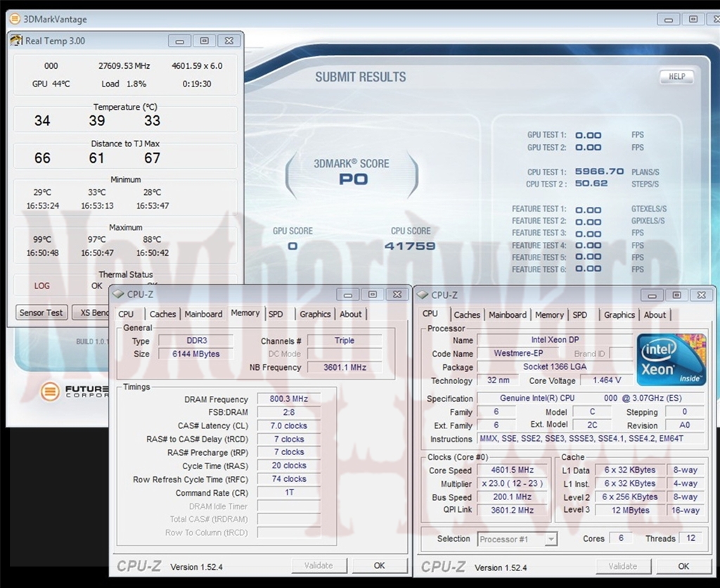Click the Intel Xeon inside logo
This screenshot has width=720, height=588.
tap(671, 359)
